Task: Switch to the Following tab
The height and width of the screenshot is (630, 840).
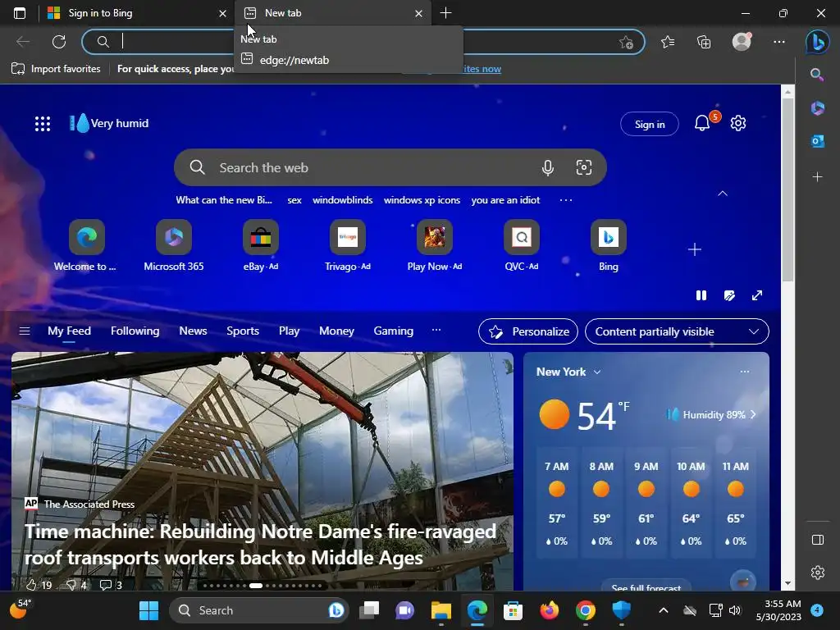Action: [x=135, y=331]
